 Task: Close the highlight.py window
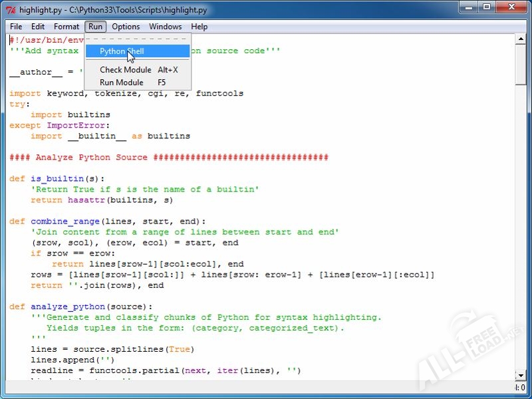coord(512,8)
